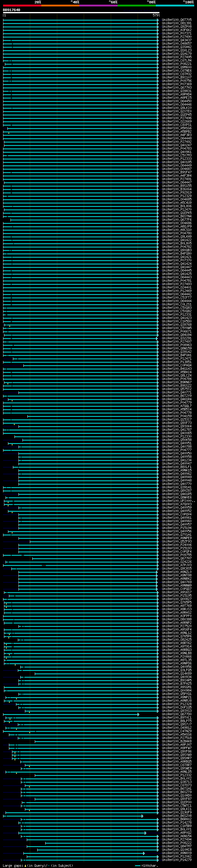
Task: Select hit label UniRef100_Q1EP45
Action: tap(176, 115)
